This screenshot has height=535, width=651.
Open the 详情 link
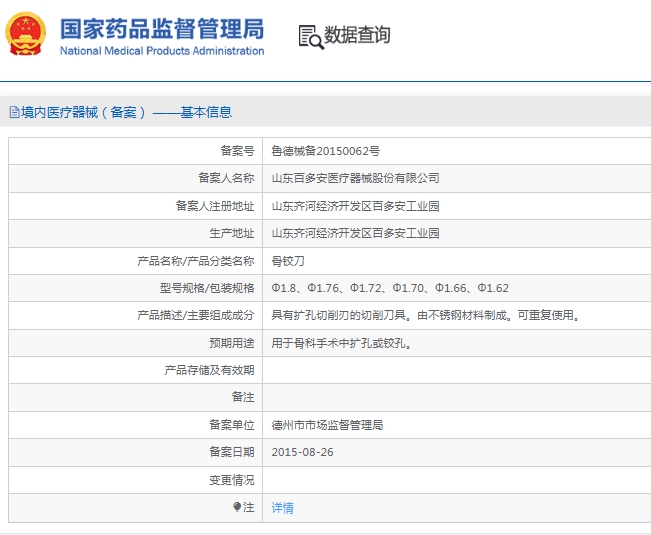(282, 508)
